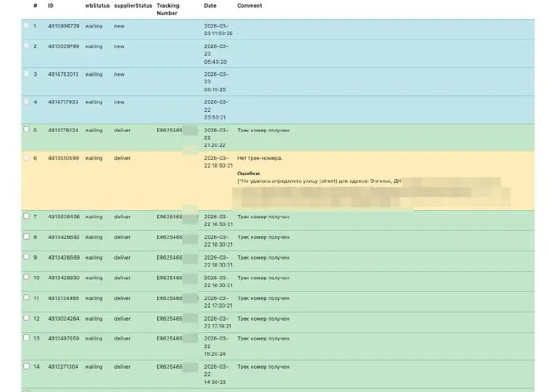Click the # column header
Viewport: 549px width, 392px height.
click(x=35, y=5)
